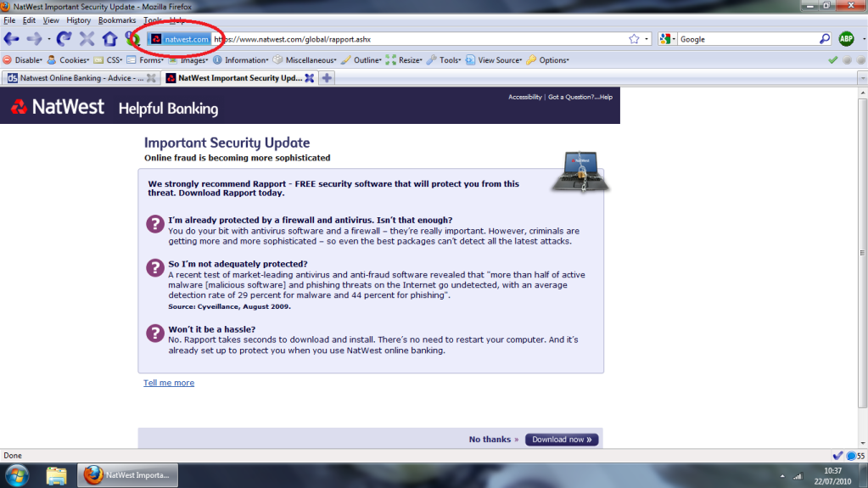Open the CSS dropdown in the Web Developer toolbar
The width and height of the screenshot is (868, 488).
click(x=108, y=59)
